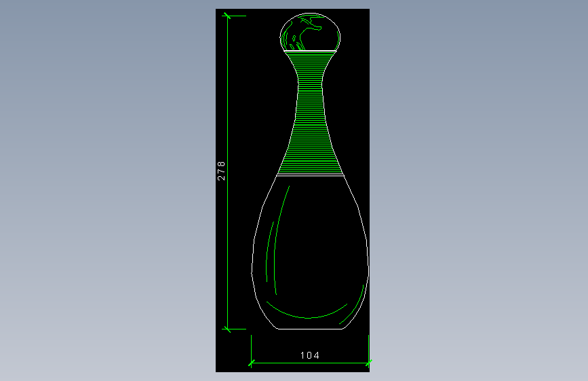Image resolution: width=588 pixels, height=381 pixels.
Task: Select the 104 width dimension text
Action: (310, 355)
